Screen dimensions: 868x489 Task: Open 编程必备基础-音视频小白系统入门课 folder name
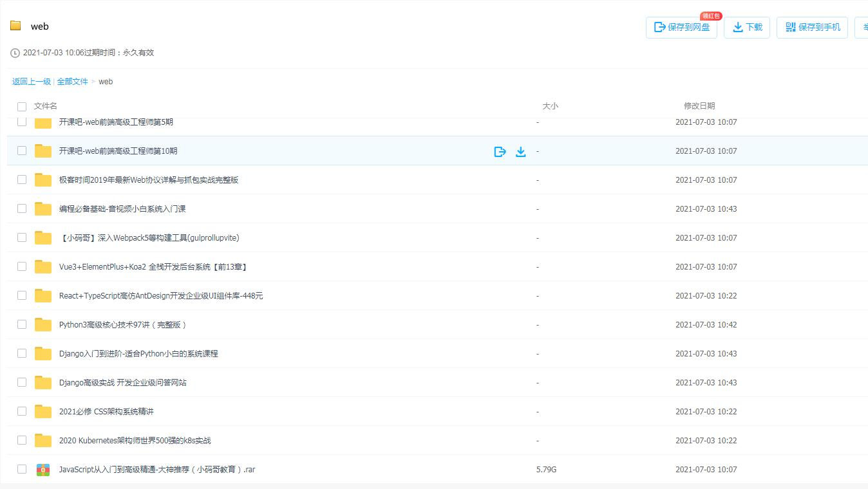122,209
